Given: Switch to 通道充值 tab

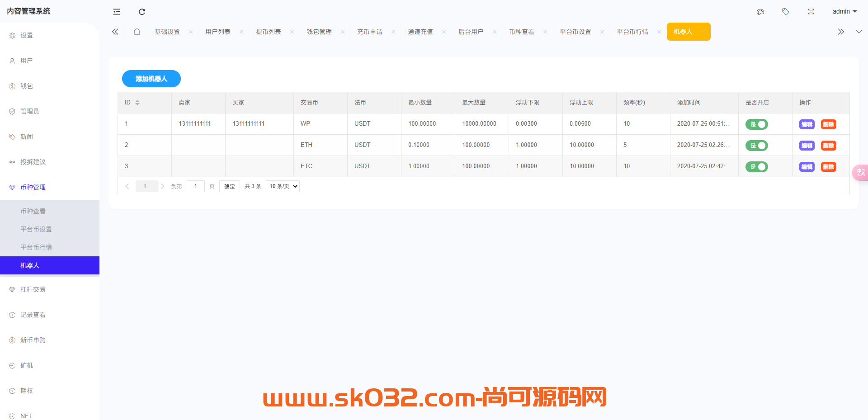Looking at the screenshot, I should pyautogui.click(x=420, y=32).
